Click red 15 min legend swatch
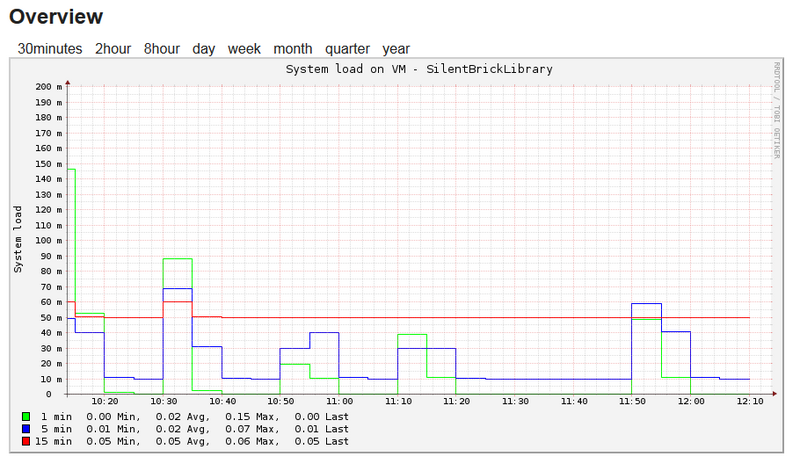Image resolution: width=800 pixels, height=471 pixels. [x=25, y=441]
